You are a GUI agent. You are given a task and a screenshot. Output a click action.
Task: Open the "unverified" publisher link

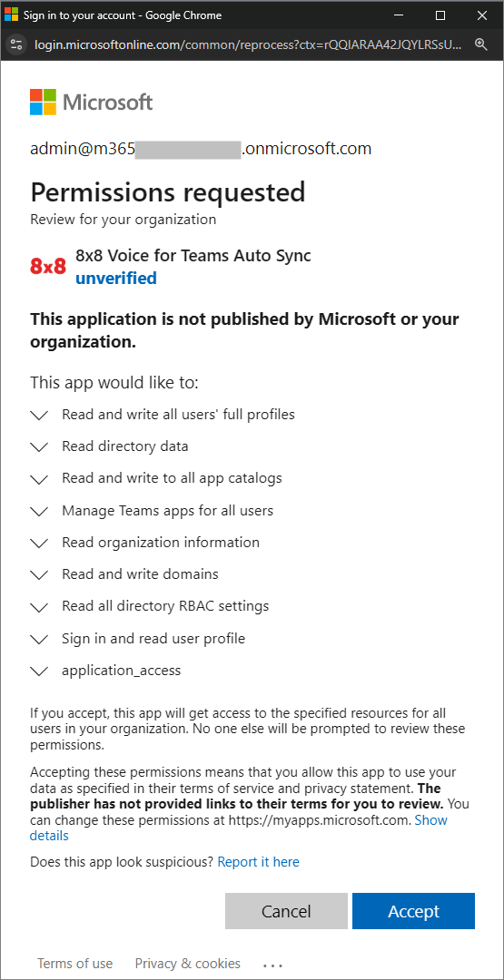(x=116, y=279)
